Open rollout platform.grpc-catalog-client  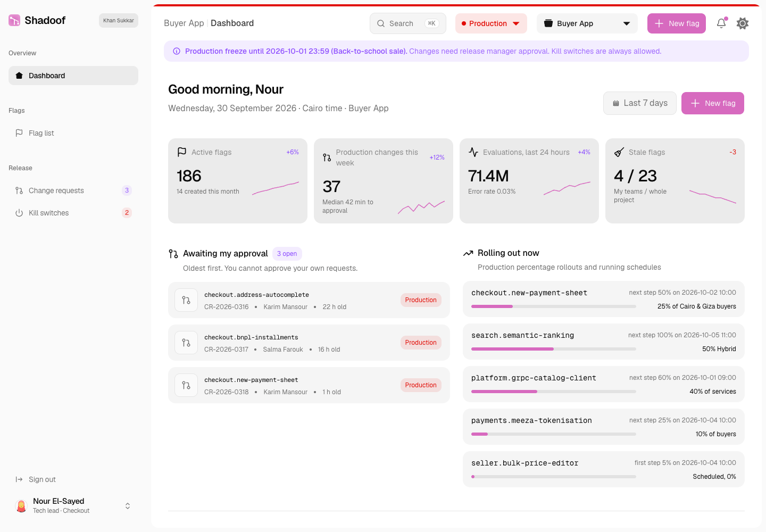[x=604, y=384]
